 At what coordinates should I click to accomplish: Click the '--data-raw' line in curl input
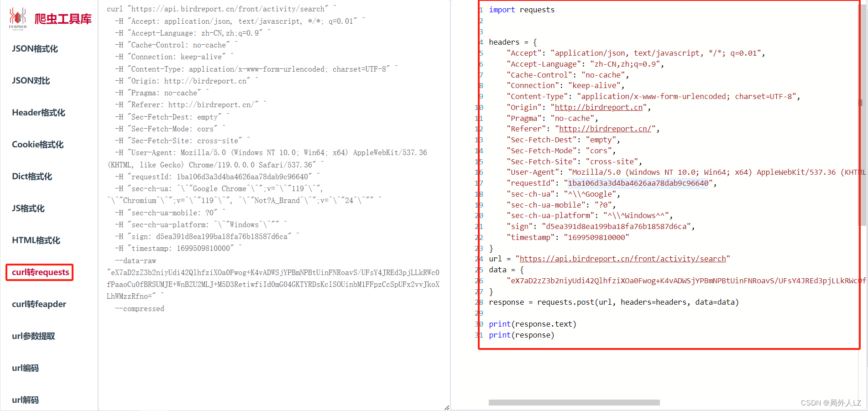(136, 260)
